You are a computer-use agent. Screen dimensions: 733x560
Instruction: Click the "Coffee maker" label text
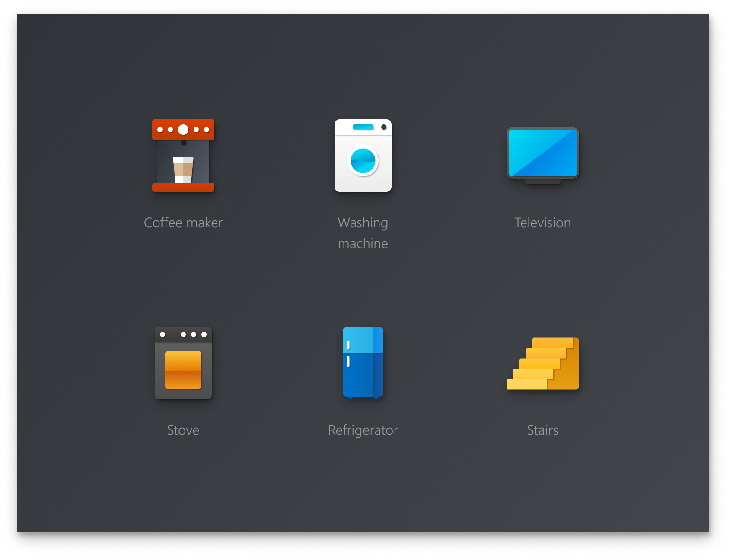click(x=183, y=223)
